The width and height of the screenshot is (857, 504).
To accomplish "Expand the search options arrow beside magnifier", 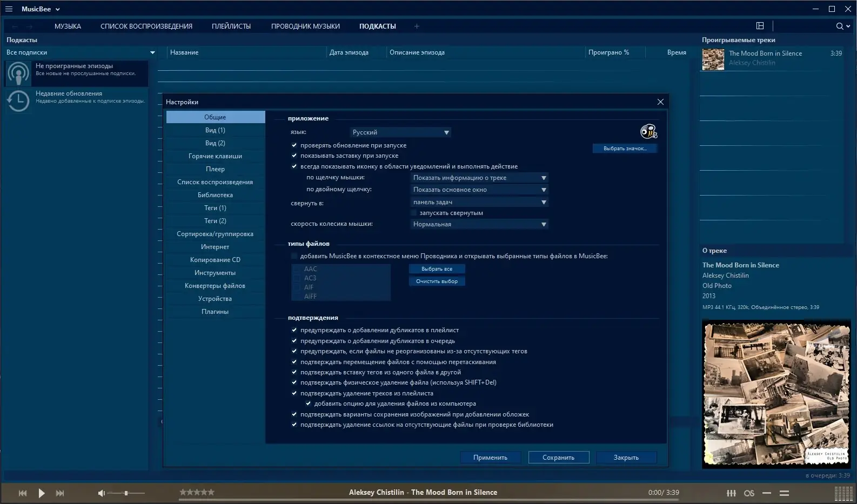I will tap(848, 26).
